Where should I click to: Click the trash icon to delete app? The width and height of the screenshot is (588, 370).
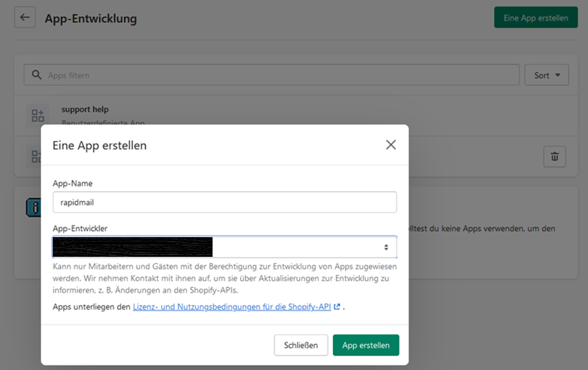554,156
